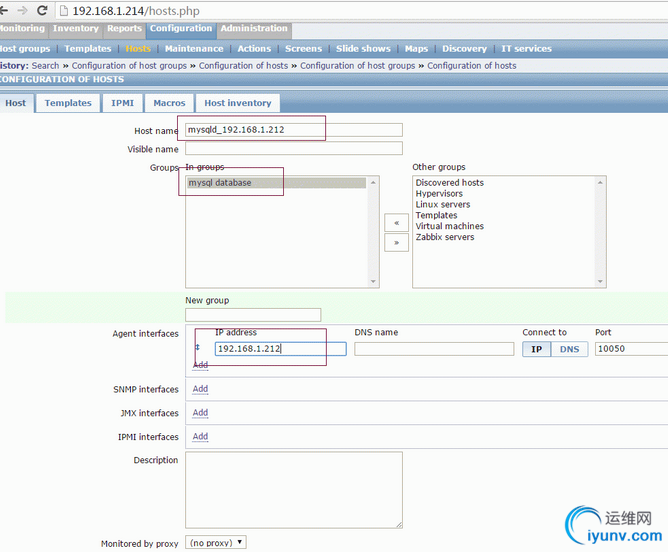Image resolution: width=668 pixels, height=552 pixels.
Task: Go back with the browser arrow
Action: pos(4,10)
